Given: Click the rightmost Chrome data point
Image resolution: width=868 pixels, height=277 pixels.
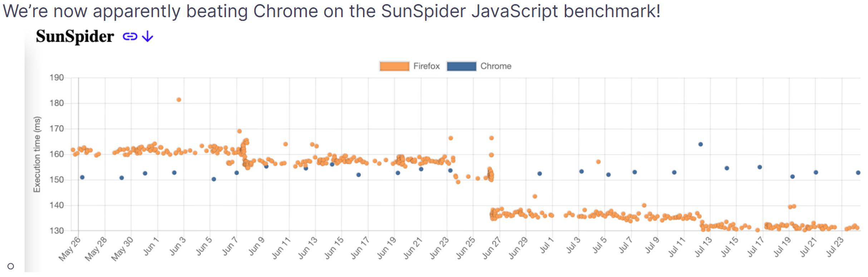Looking at the screenshot, I should point(858,173).
